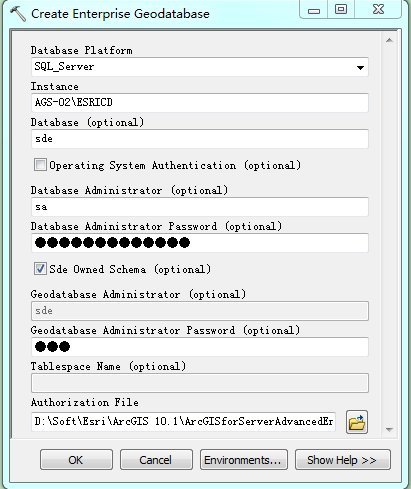Click the empty Tablespace Name field

point(200,383)
